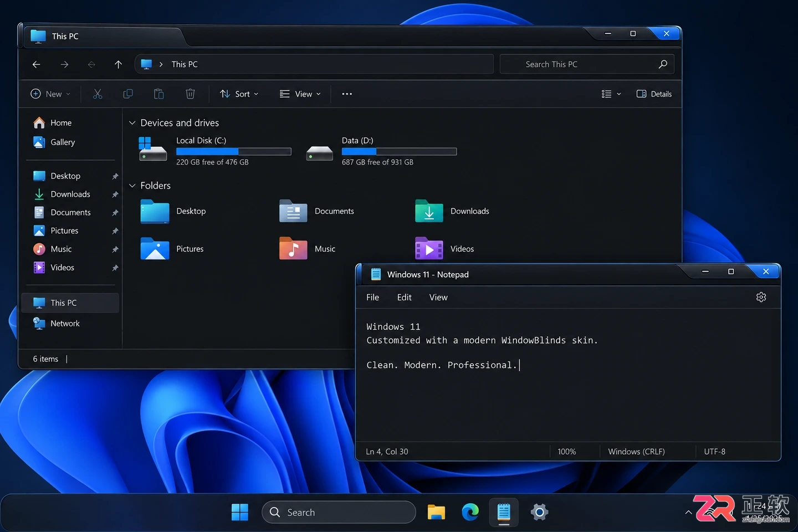The height and width of the screenshot is (532, 798).
Task: Open the Sort dropdown
Action: [x=239, y=94]
